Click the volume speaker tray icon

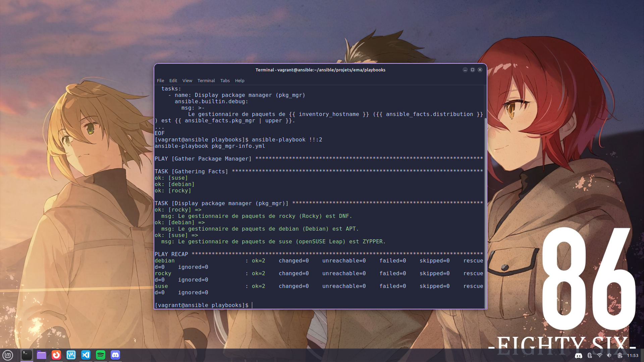coord(609,356)
